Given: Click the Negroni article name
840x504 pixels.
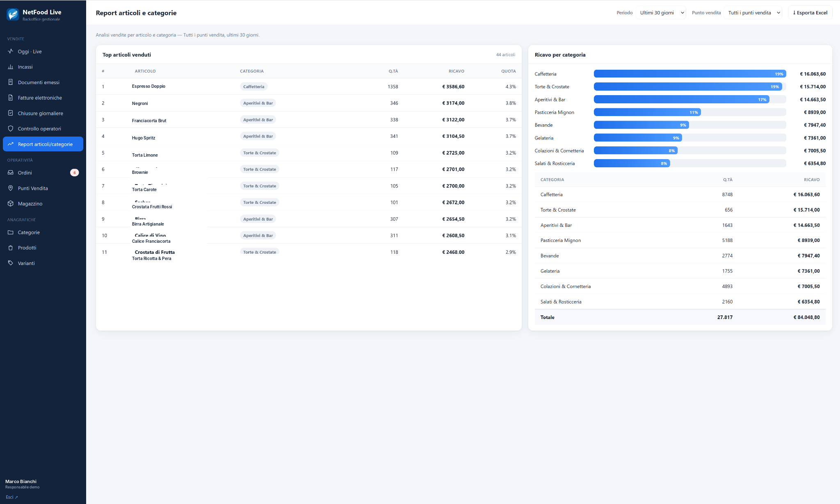Looking at the screenshot, I should pyautogui.click(x=140, y=103).
